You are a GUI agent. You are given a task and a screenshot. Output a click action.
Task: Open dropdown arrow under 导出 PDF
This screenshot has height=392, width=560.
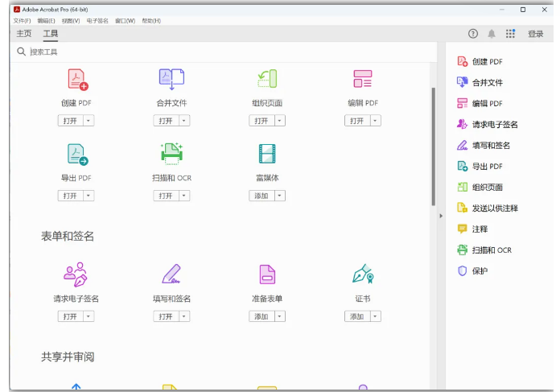[89, 196]
